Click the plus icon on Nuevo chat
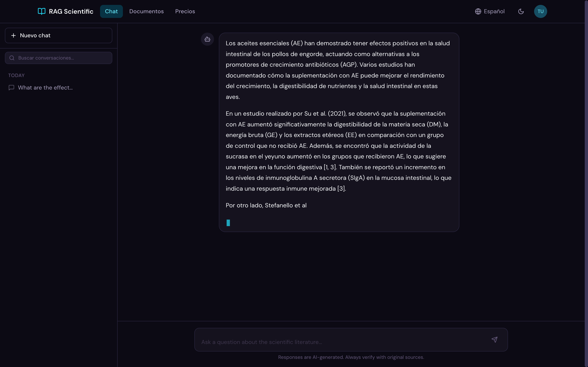This screenshot has width=588, height=367. [13, 35]
